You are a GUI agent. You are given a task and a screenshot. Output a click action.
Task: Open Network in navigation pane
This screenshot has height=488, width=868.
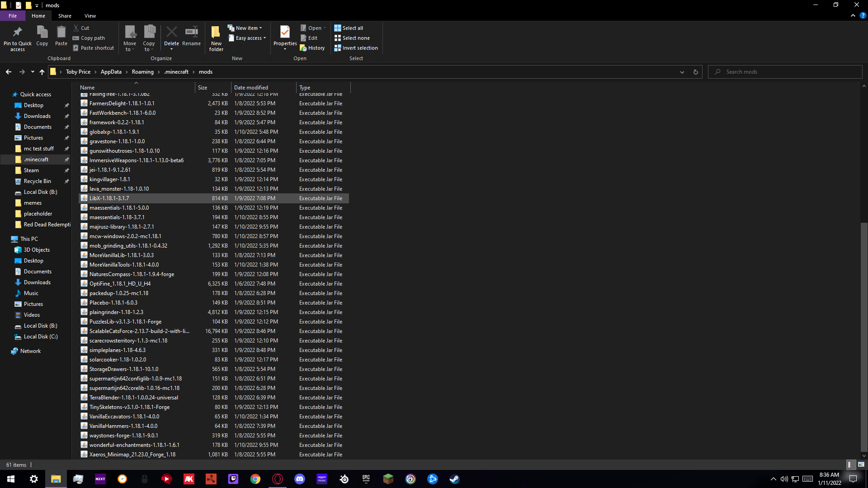click(x=30, y=351)
